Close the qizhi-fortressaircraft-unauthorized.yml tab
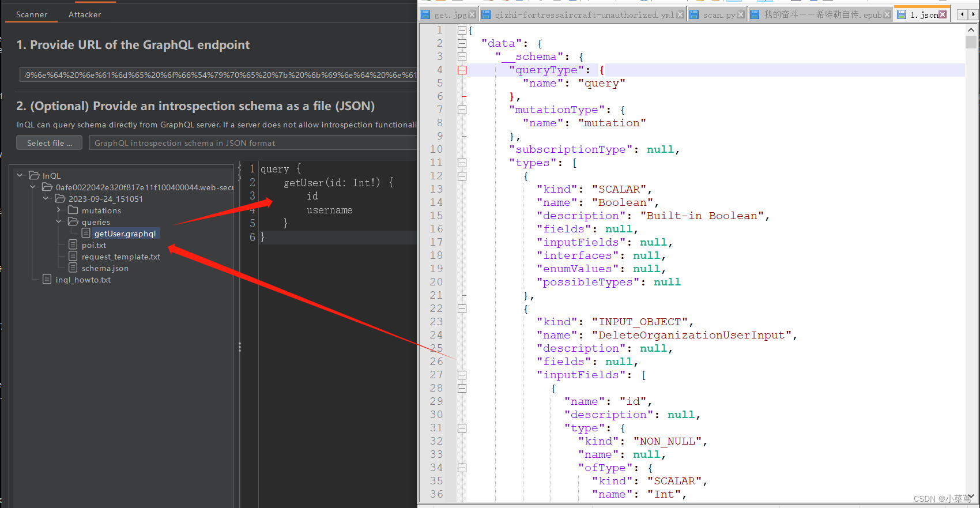Screen dimensions: 980x508 tap(680, 14)
